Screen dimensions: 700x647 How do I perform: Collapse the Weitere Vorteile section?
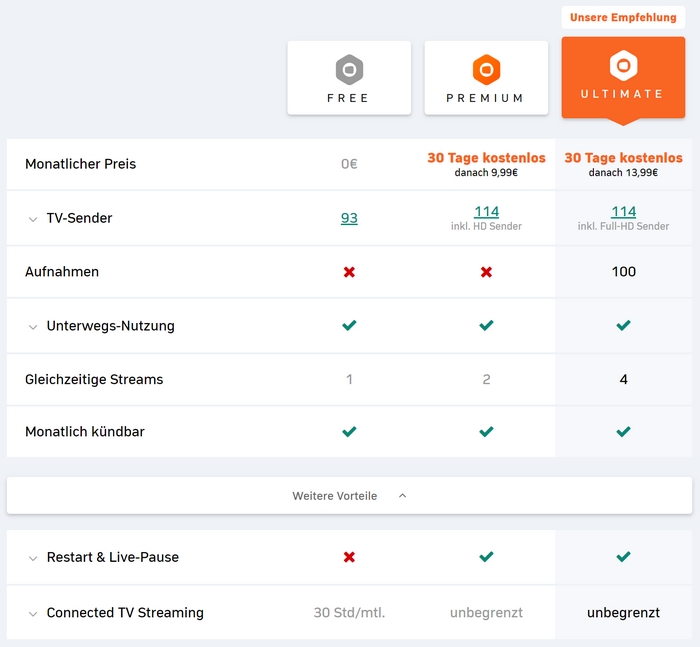click(349, 496)
